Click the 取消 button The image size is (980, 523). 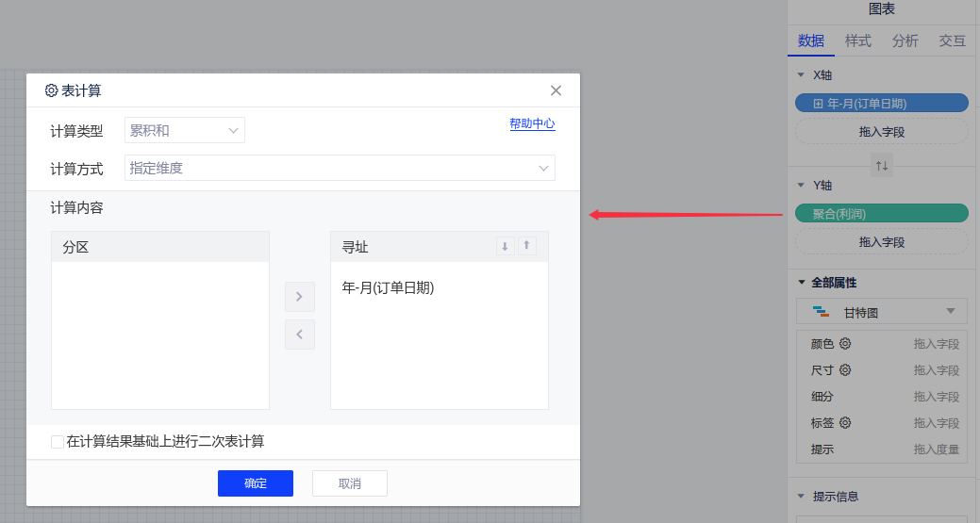tap(350, 483)
